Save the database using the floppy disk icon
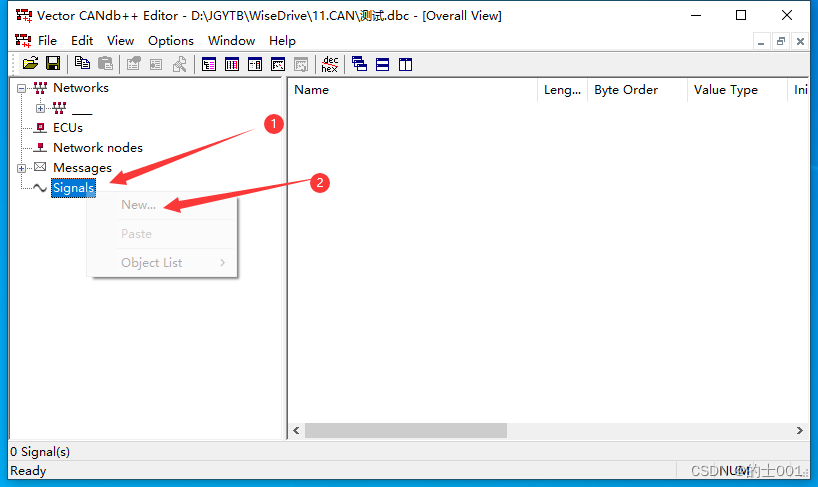The image size is (818, 487). point(53,64)
